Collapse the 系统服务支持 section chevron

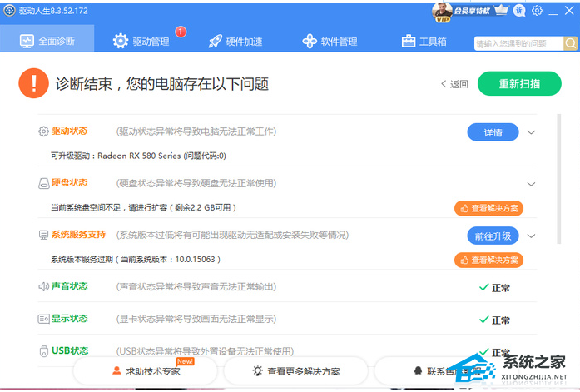(x=532, y=236)
